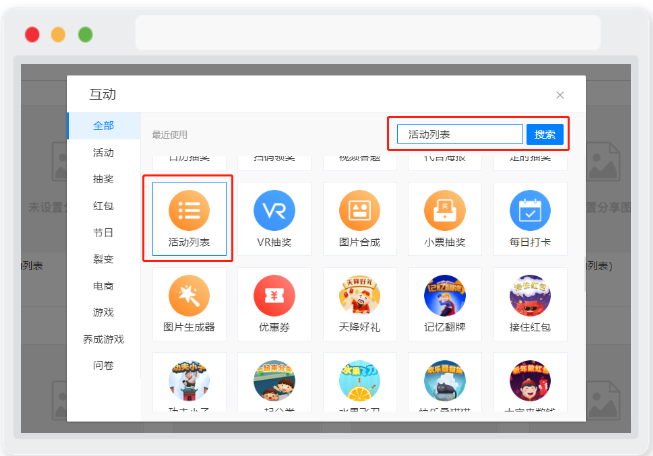The height and width of the screenshot is (456, 653).
Task: Open the 抽奖 category tab
Action: click(x=104, y=179)
